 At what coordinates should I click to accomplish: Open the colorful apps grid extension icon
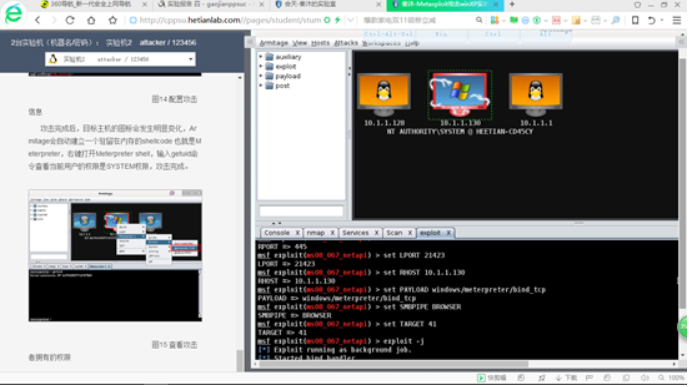click(494, 20)
